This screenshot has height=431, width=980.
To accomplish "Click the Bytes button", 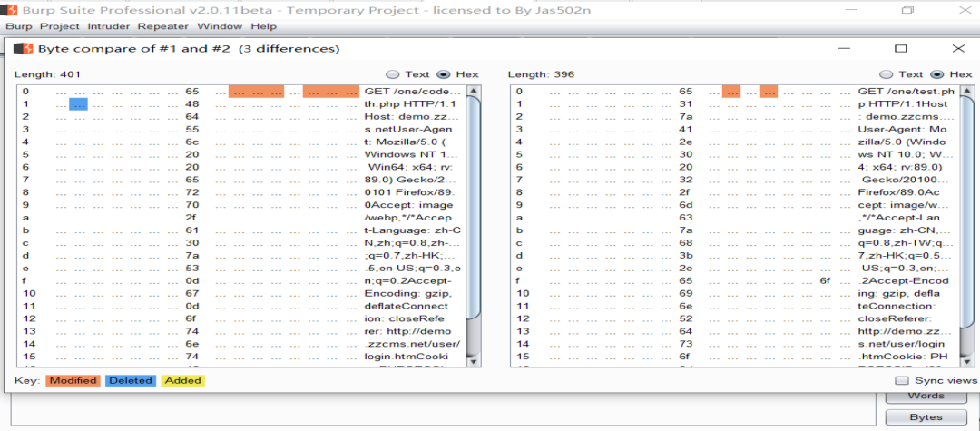I will (x=926, y=417).
